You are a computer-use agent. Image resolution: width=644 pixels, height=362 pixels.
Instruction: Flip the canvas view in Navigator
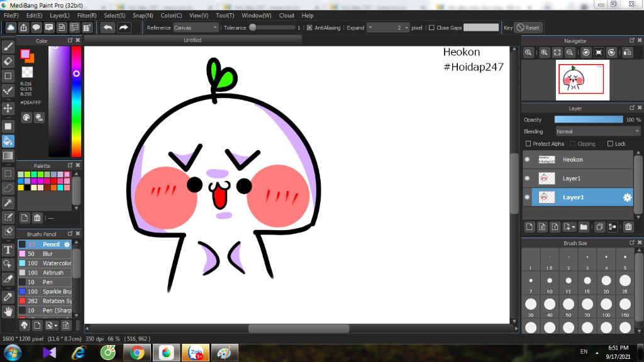tap(628, 53)
